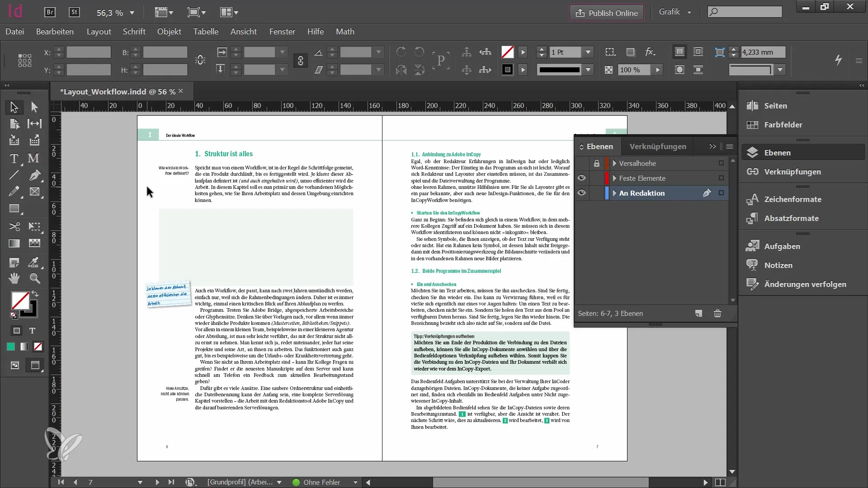Click the Ebenen tab
868x488 pixels.
pyautogui.click(x=599, y=146)
